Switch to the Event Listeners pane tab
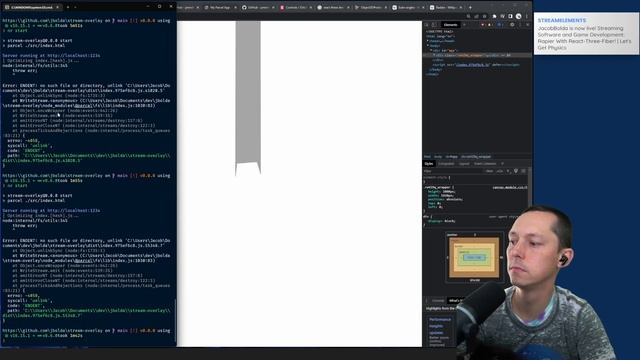 [x=485, y=164]
